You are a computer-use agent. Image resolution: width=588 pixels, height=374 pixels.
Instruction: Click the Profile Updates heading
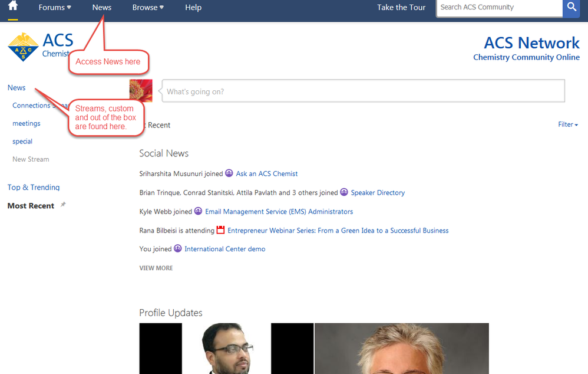[x=171, y=313]
